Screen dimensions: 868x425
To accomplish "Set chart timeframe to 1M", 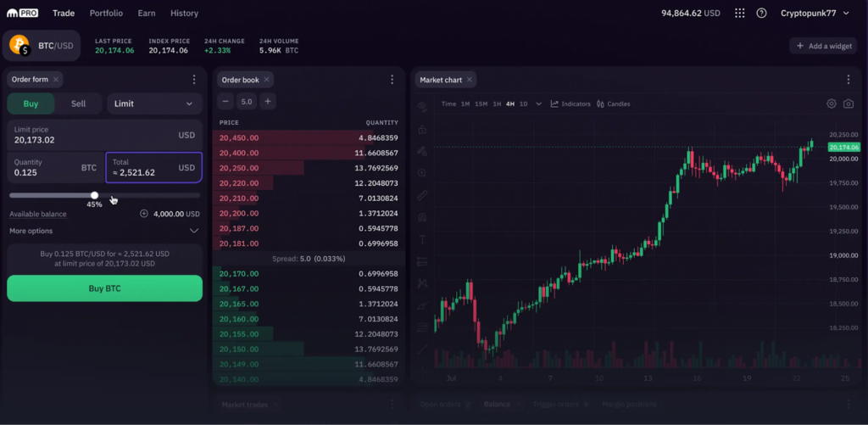I will [465, 103].
